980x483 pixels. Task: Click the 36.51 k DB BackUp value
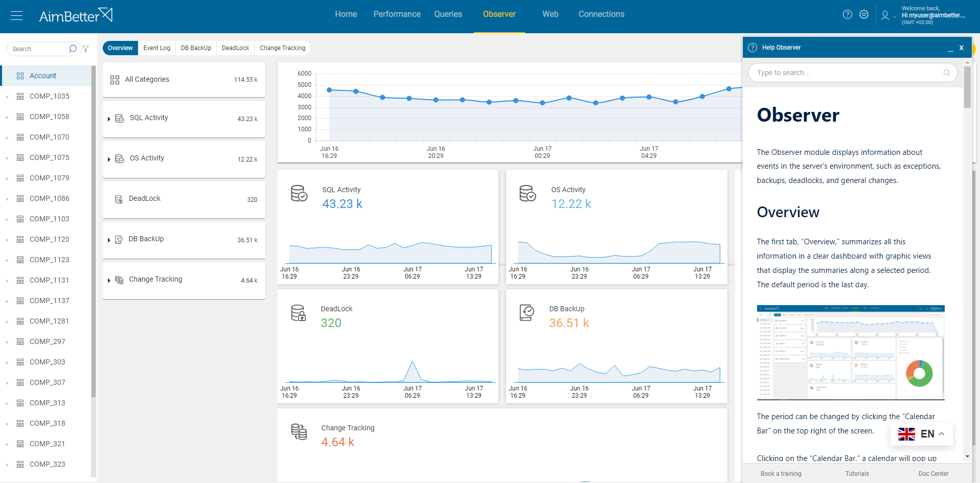click(x=569, y=323)
